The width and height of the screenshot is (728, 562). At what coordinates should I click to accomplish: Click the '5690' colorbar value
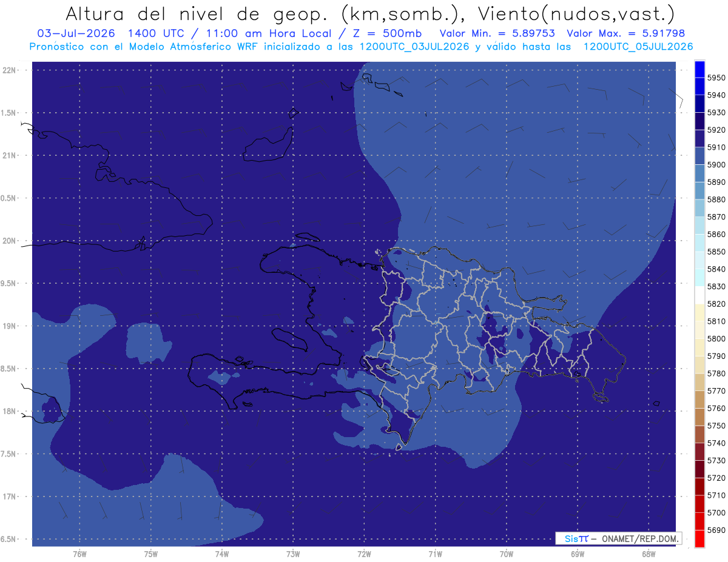716,530
